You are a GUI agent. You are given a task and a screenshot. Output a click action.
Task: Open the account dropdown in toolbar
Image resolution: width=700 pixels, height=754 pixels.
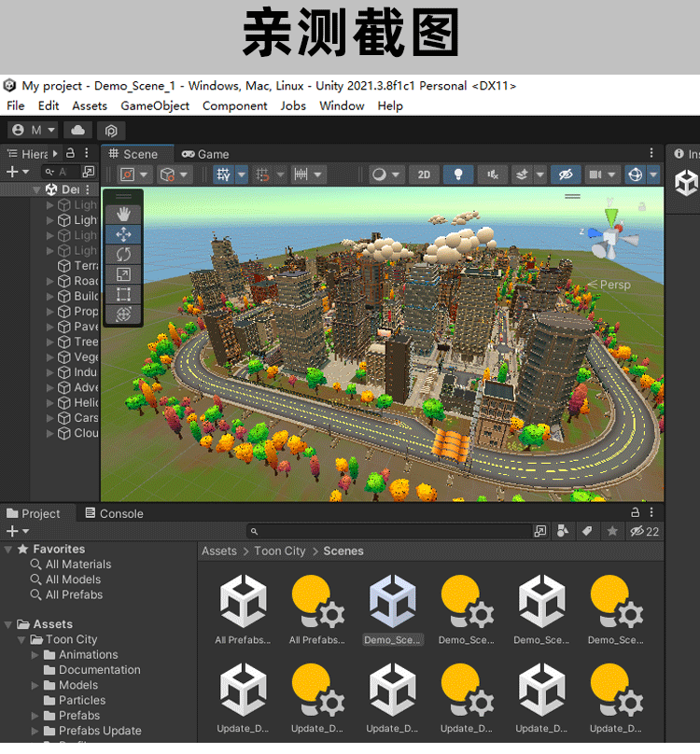pos(33,131)
